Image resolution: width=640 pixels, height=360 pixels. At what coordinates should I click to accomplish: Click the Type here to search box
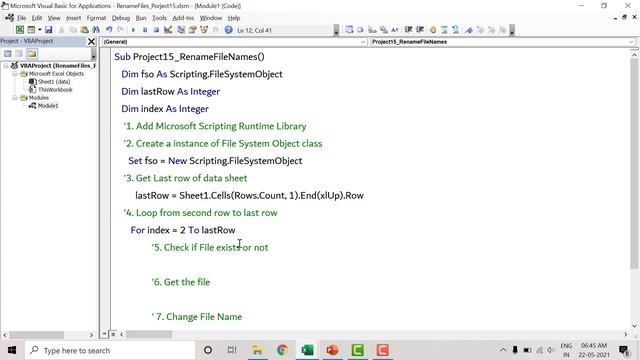point(110,350)
